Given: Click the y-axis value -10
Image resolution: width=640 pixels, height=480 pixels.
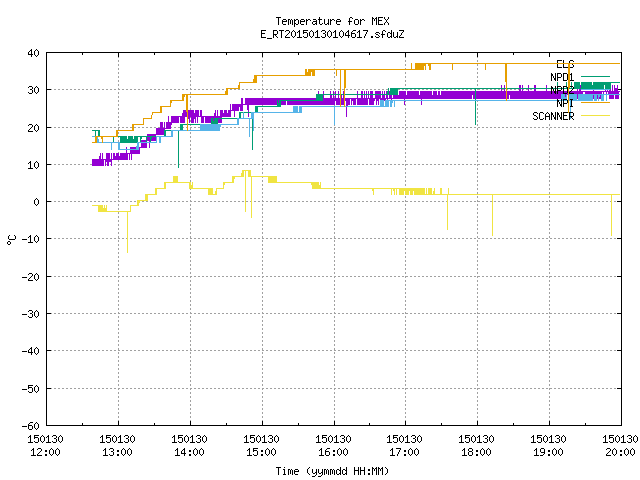Looking at the screenshot, I should pyautogui.click(x=31, y=239).
